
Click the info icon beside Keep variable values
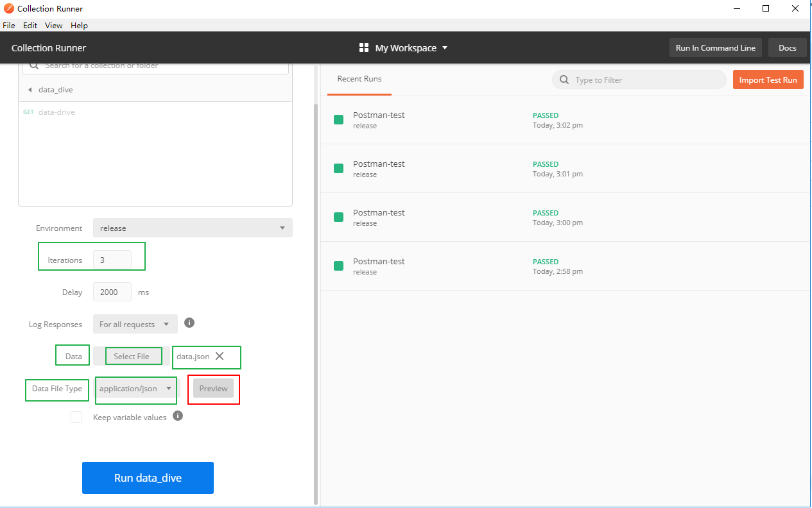(x=178, y=416)
